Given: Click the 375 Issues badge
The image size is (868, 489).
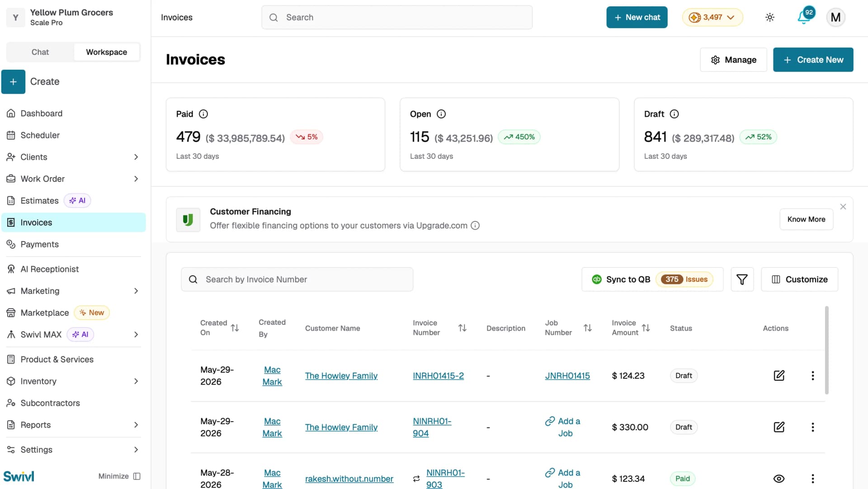Looking at the screenshot, I should pyautogui.click(x=684, y=280).
